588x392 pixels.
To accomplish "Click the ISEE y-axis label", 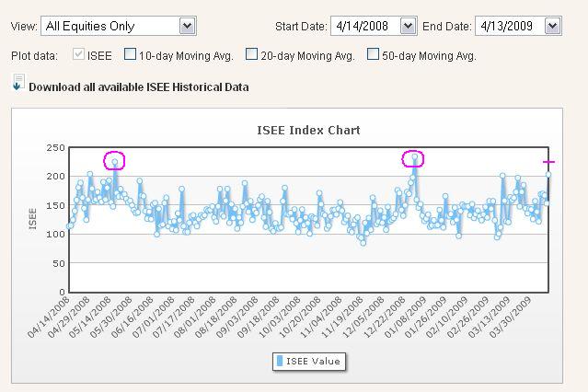I will tap(33, 217).
